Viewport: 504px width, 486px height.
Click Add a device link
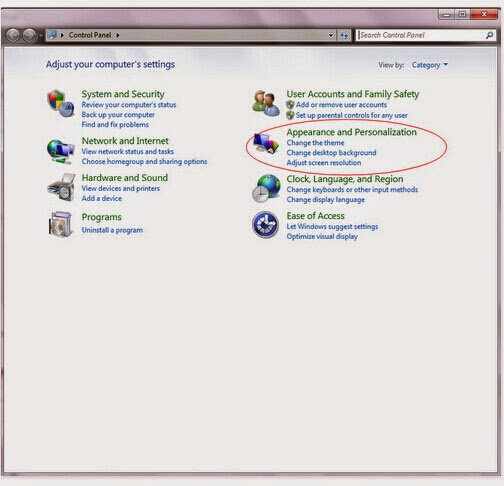coord(102,198)
